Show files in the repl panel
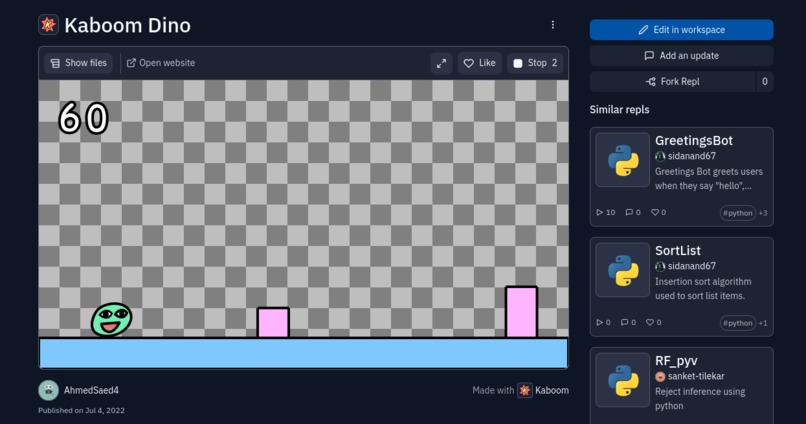This screenshot has width=806, height=424. coord(79,63)
